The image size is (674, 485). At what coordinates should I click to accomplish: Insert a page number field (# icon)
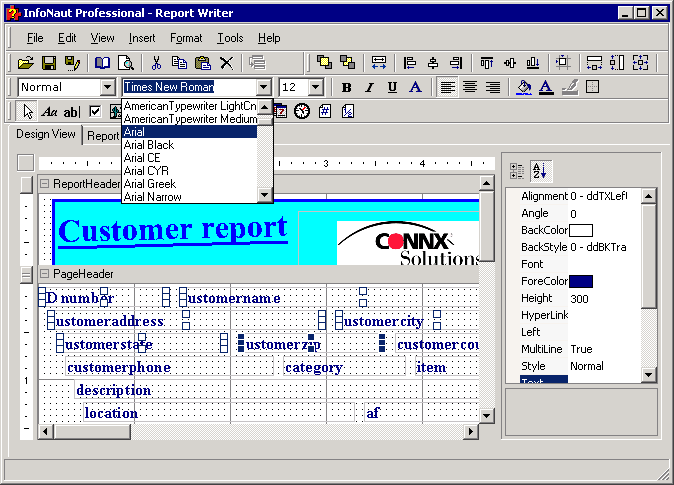click(325, 111)
